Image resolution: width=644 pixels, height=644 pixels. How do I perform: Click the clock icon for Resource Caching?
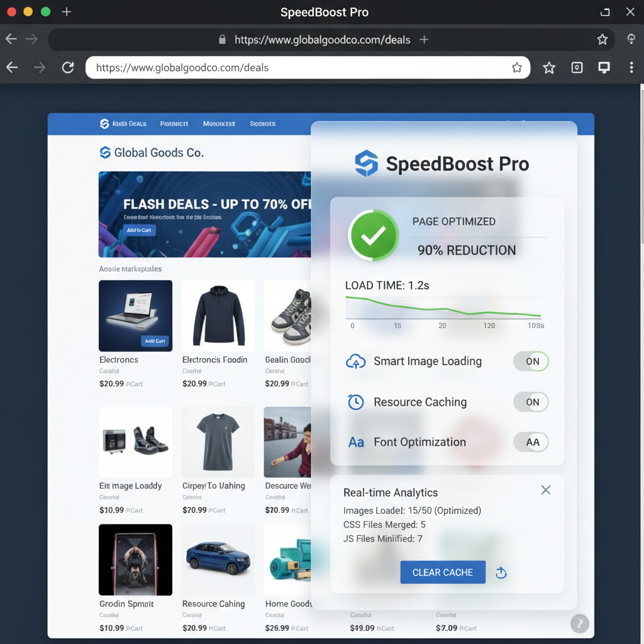coord(356,402)
